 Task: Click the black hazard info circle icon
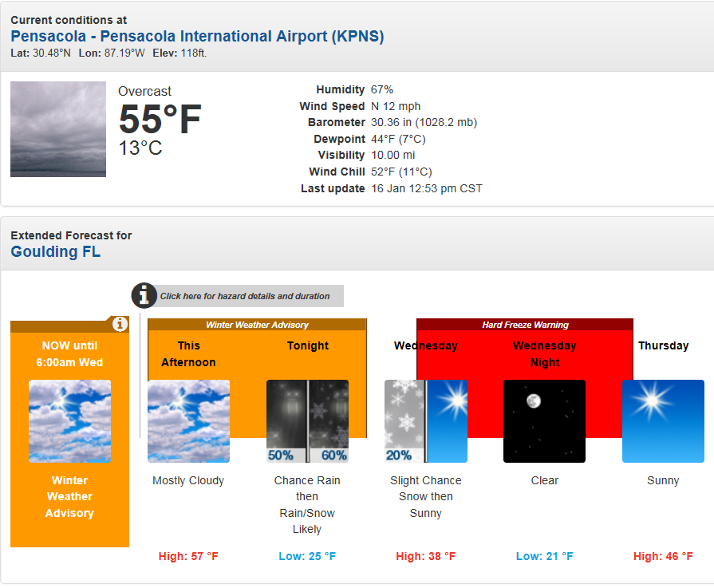[x=144, y=295]
